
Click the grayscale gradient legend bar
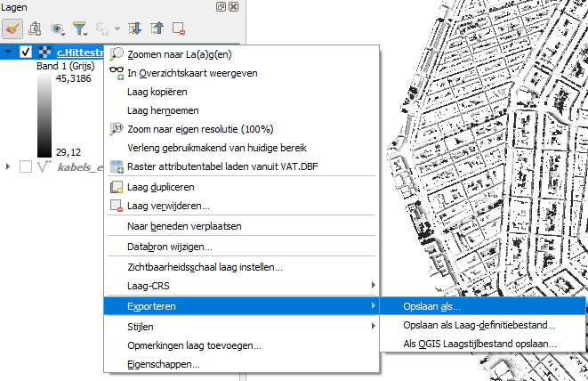coord(44,115)
